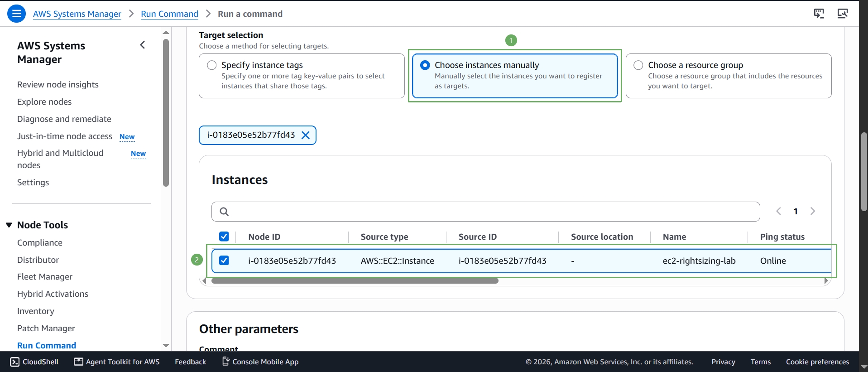
Task: Open Distributor under Node Tools
Action: [x=38, y=260]
